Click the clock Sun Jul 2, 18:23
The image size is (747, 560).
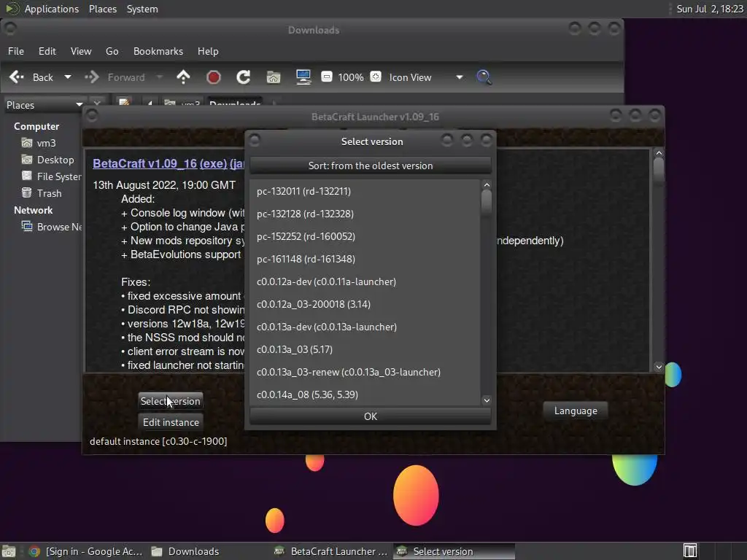point(710,9)
